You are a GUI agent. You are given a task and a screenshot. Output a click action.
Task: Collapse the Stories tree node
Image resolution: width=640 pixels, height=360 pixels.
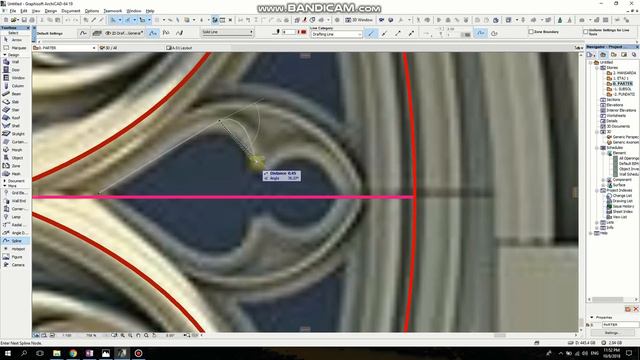click(598, 68)
